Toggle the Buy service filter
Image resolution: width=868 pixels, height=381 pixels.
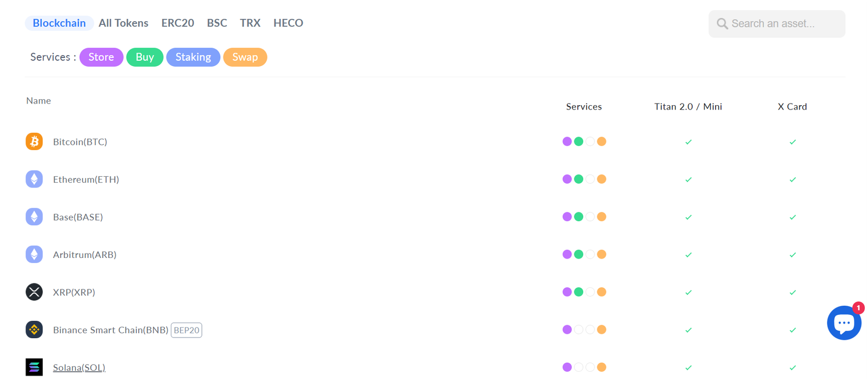145,57
